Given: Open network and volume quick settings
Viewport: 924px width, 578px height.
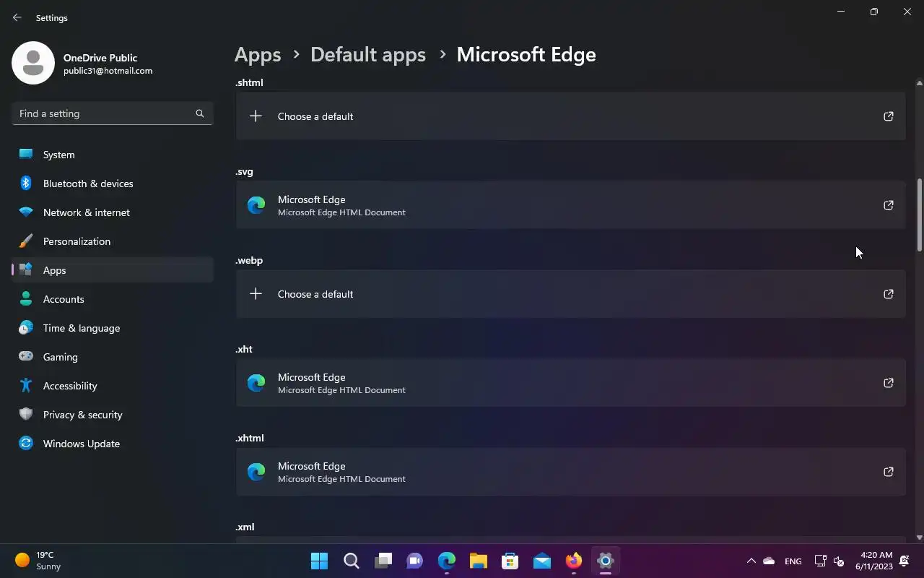Looking at the screenshot, I should [x=829, y=561].
